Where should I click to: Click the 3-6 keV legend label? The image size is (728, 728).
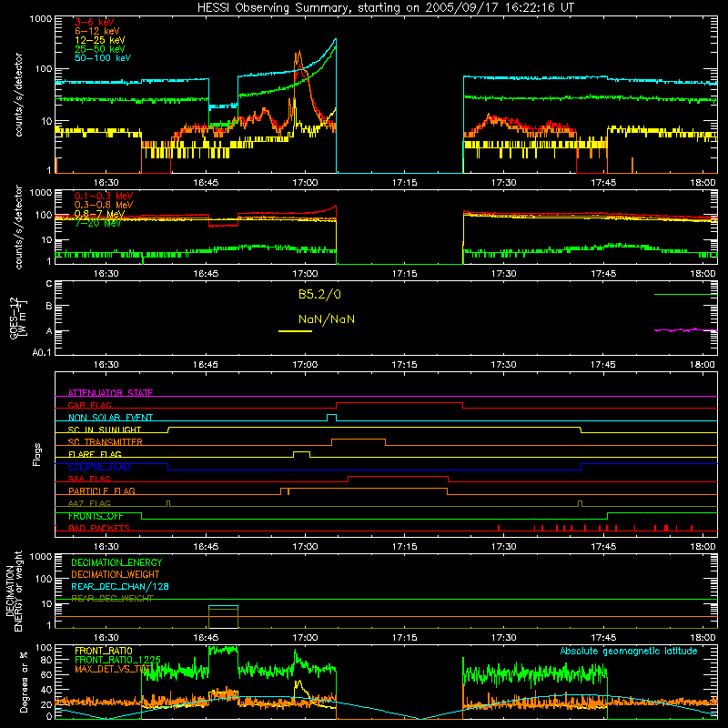[95, 22]
